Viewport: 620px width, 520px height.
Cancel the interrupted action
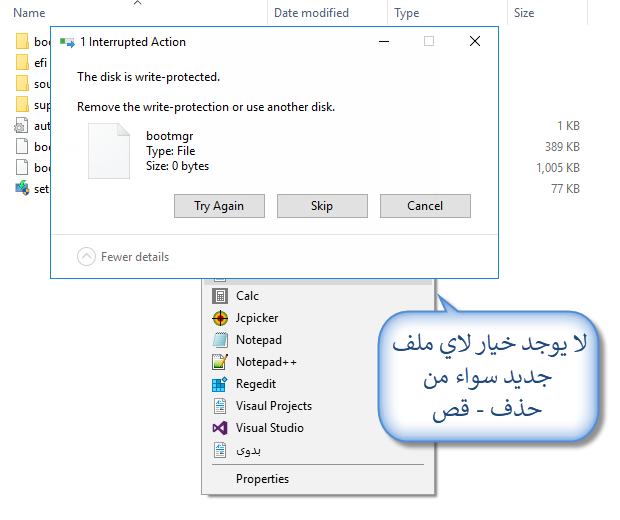click(425, 206)
